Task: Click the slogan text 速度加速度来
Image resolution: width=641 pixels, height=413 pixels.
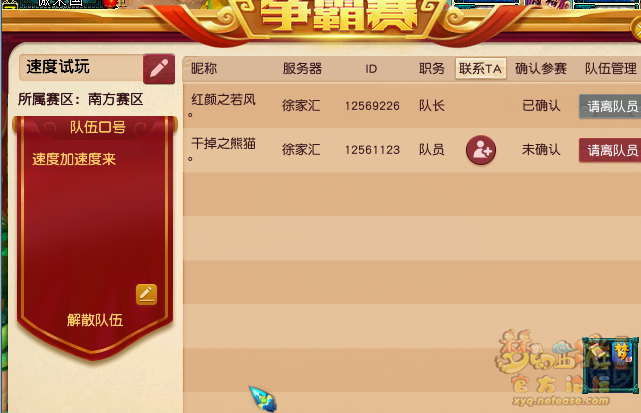Action: click(74, 159)
